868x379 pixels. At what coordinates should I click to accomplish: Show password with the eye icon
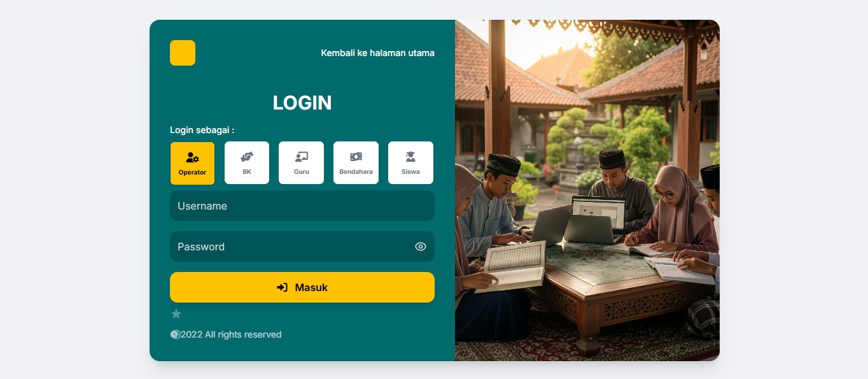421,247
